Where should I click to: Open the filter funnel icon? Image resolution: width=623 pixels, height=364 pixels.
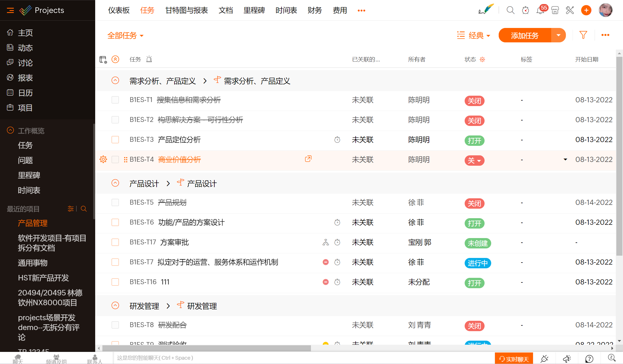[583, 35]
